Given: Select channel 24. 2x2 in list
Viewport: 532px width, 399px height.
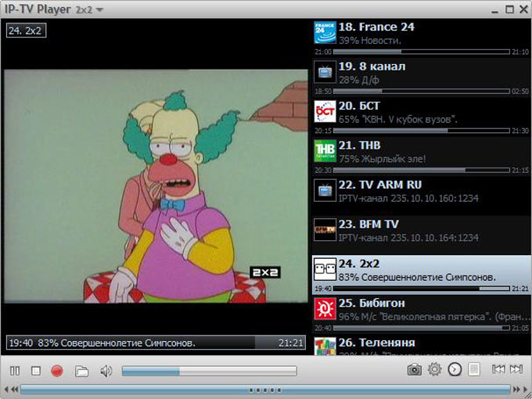Looking at the screenshot, I should [x=422, y=275].
